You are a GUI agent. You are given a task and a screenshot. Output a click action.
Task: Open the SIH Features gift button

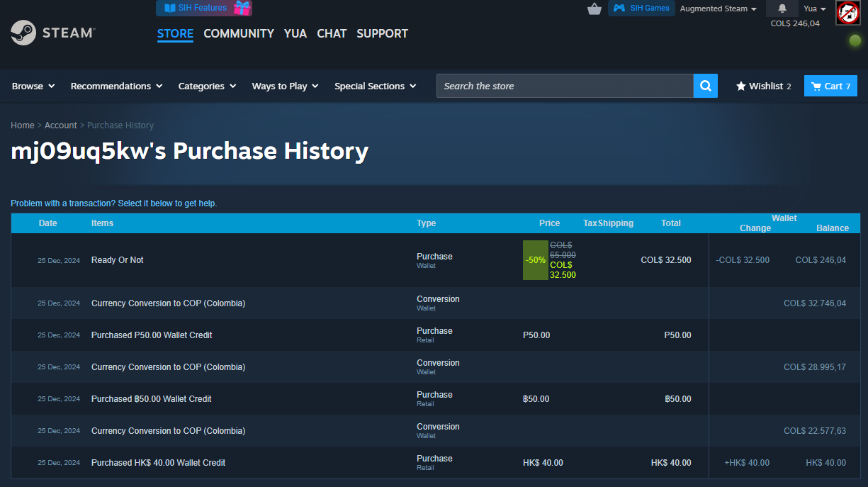(x=204, y=8)
